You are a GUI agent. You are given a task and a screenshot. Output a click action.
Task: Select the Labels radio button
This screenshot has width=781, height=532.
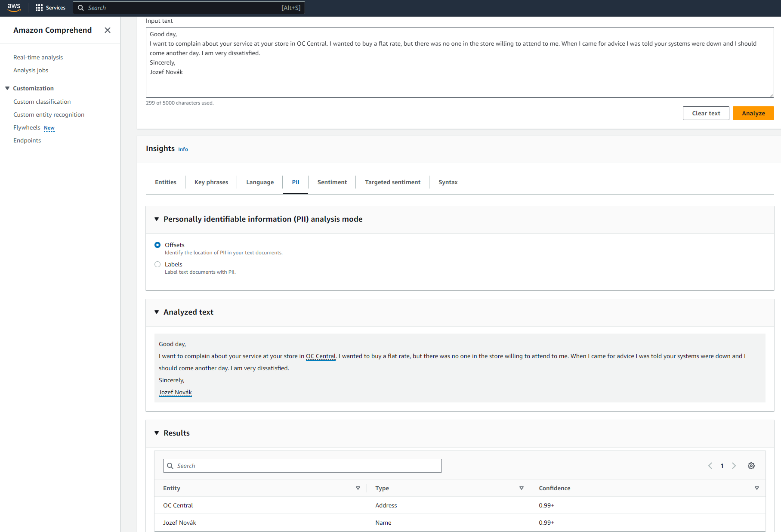157,264
